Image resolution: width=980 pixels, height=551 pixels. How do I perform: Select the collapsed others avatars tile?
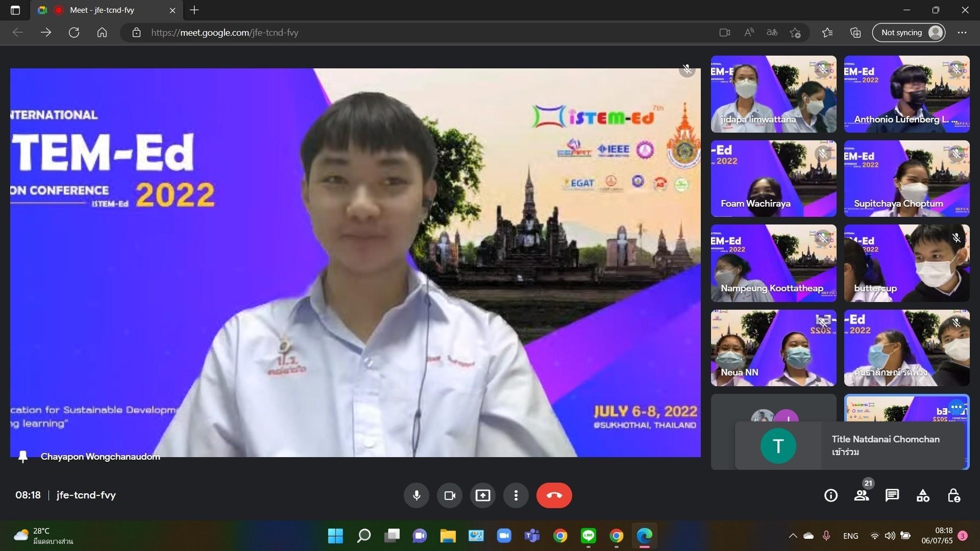point(774,432)
